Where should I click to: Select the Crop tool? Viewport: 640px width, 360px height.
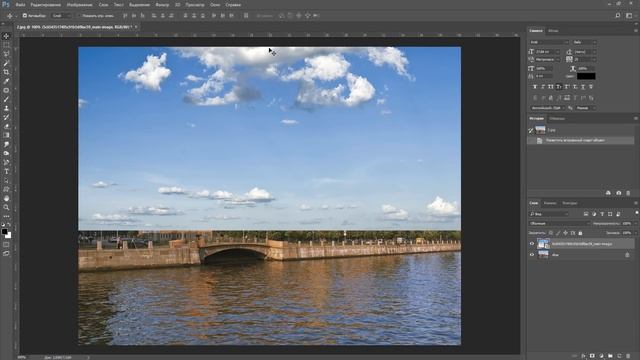[x=6, y=72]
